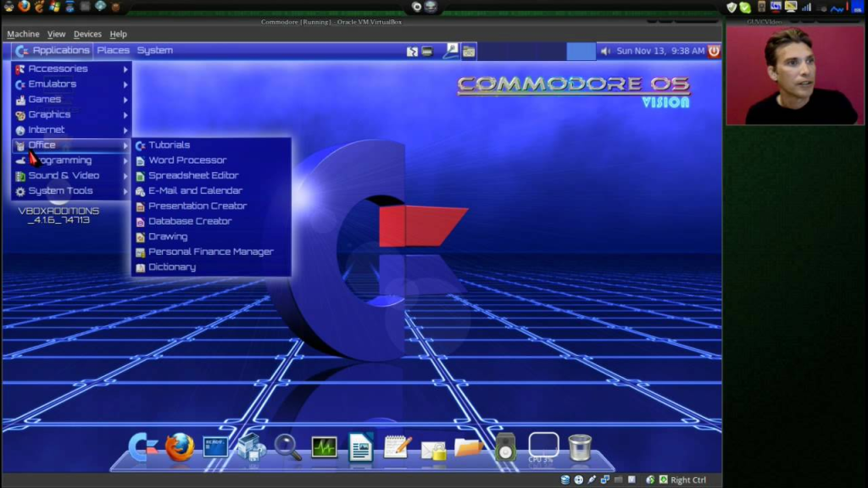This screenshot has width=868, height=488.
Task: Click Right Ctrl host key indicator
Action: point(688,480)
